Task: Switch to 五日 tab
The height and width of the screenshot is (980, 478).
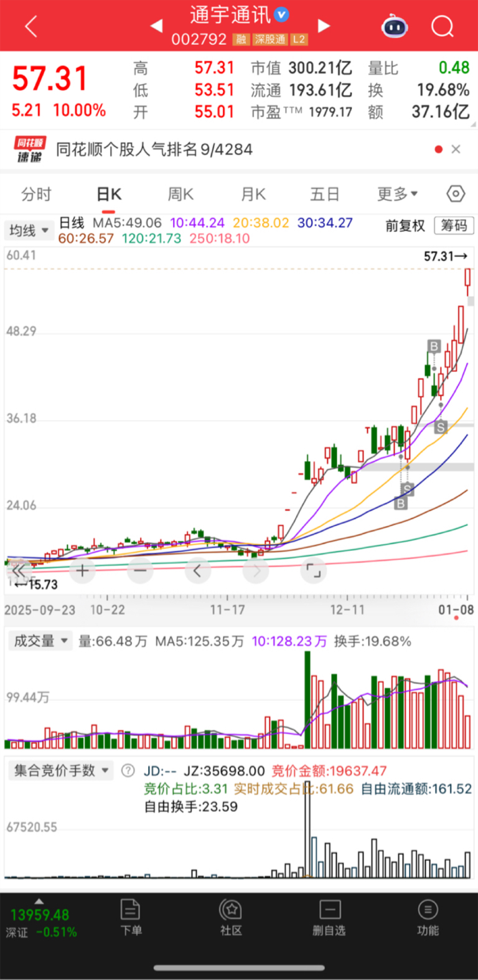Action: point(325,194)
